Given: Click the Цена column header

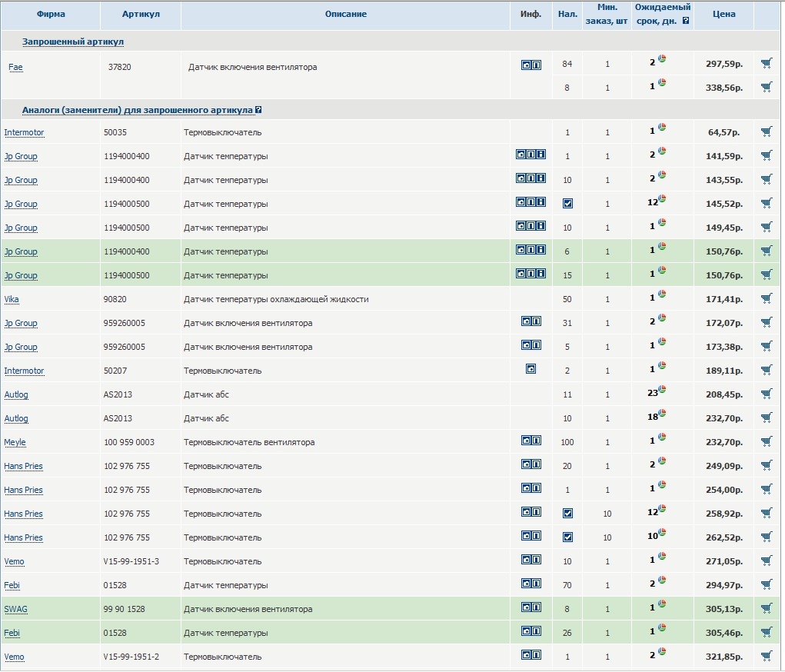Looking at the screenshot, I should [x=724, y=14].
